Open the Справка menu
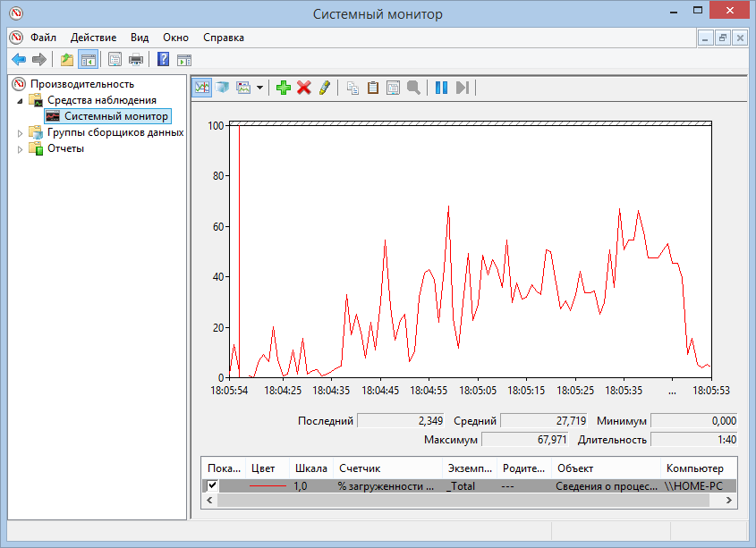Viewport: 756px width, 548px height. [x=223, y=38]
